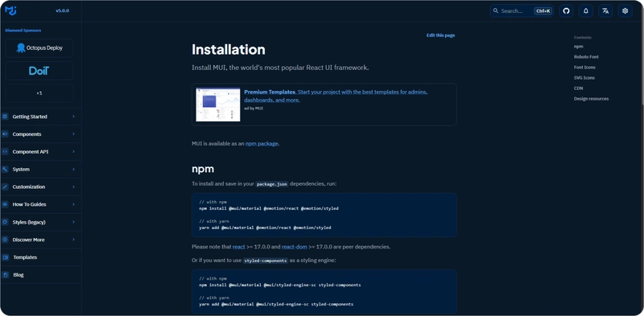Open the react-dom link

pos(294,247)
